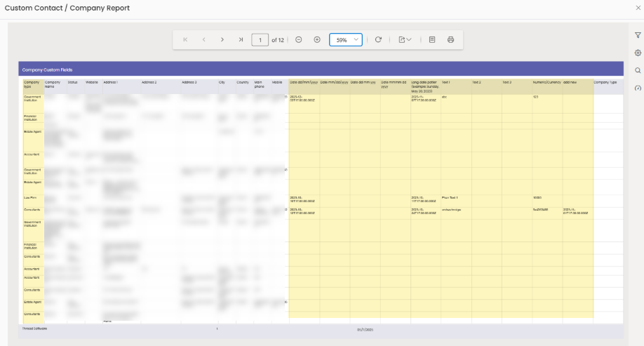Click the gauge icon in right sidebar
Viewport: 644px width, 346px height.
638,88
